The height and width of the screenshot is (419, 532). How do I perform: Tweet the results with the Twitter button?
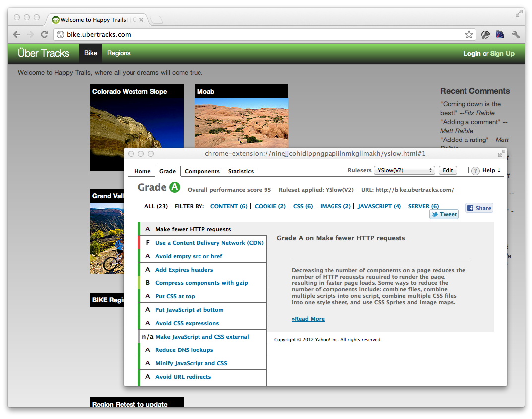[444, 214]
